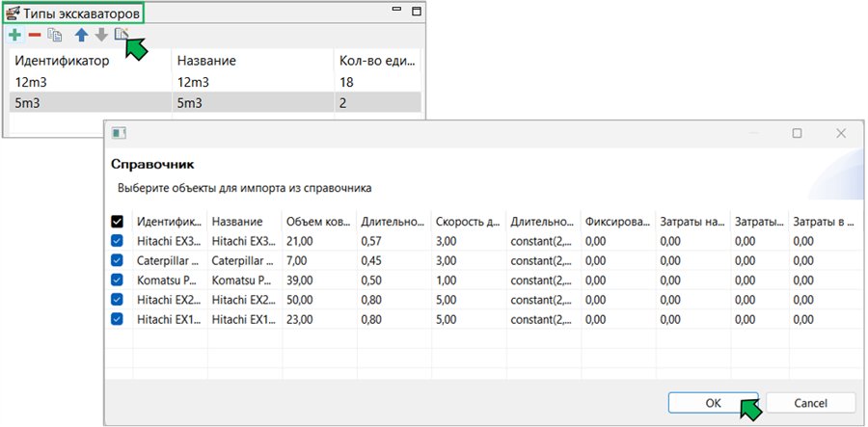
Task: Uncheck the Hitachi EX1 row checkbox
Action: tap(117, 319)
